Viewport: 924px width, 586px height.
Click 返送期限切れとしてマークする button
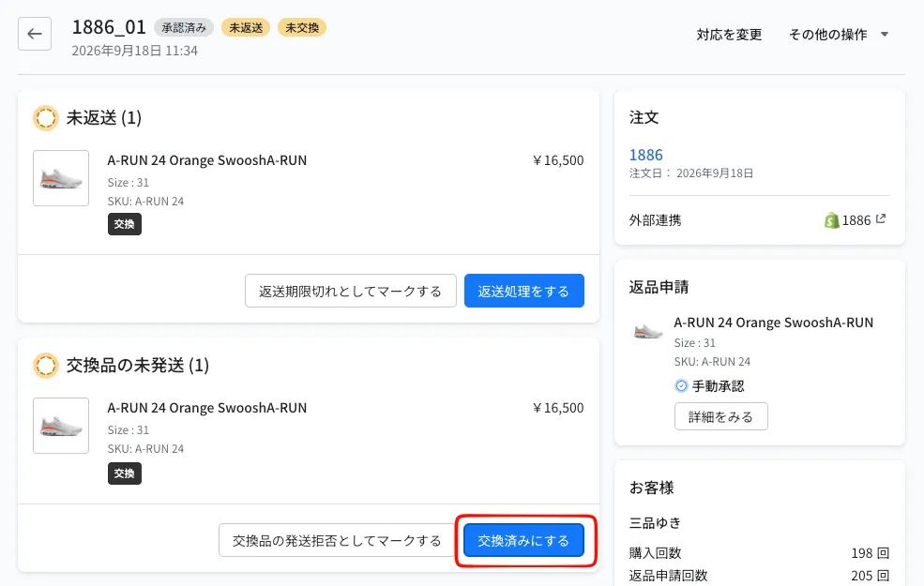click(351, 291)
